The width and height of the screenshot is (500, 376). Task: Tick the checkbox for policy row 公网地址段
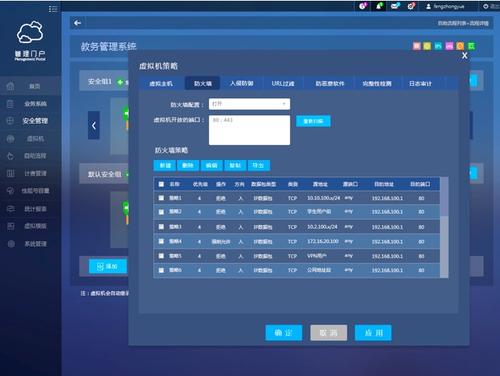pyautogui.click(x=161, y=270)
